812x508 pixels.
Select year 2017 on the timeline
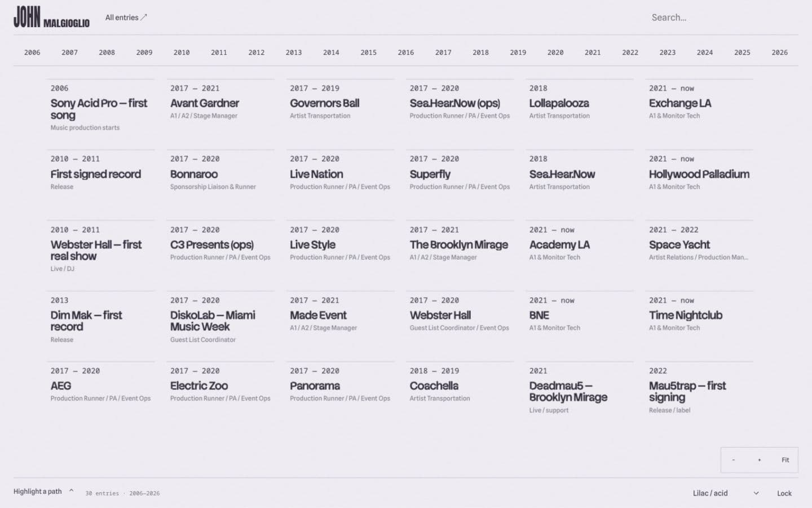point(443,52)
